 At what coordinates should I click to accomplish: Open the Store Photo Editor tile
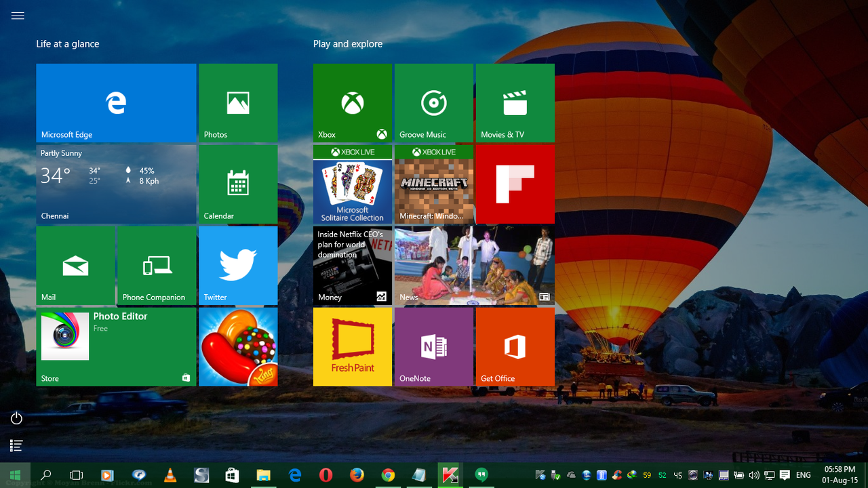coord(116,347)
